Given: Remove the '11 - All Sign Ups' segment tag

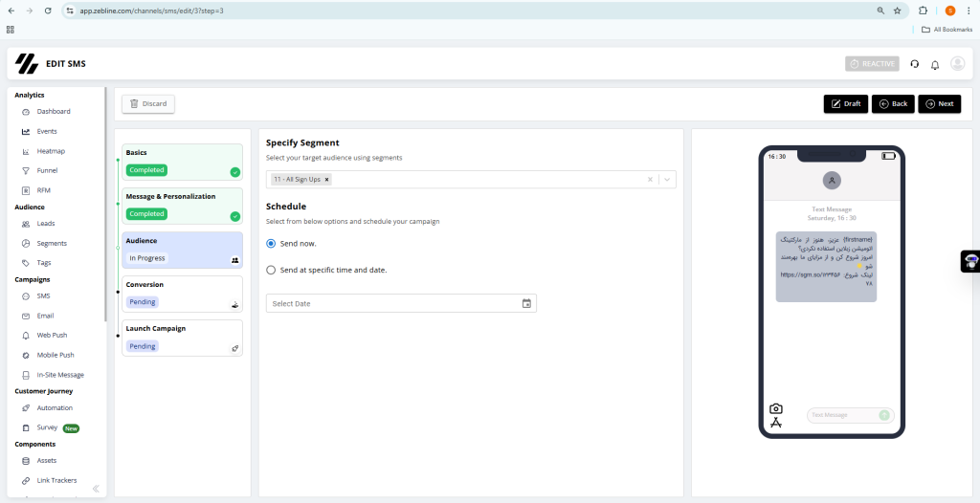Looking at the screenshot, I should point(326,179).
